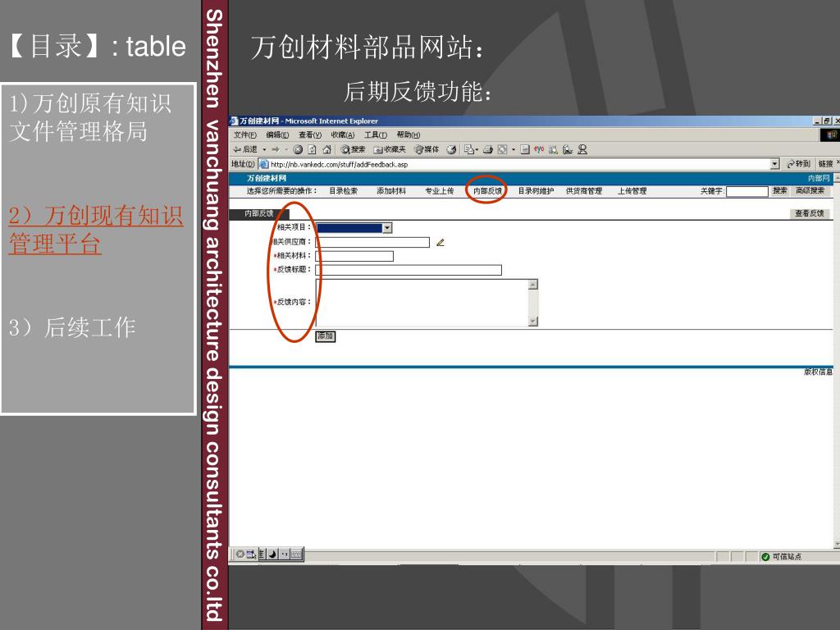Click the down arrow of feedback textarea scrollbar
The width and height of the screenshot is (840, 630).
tap(533, 322)
